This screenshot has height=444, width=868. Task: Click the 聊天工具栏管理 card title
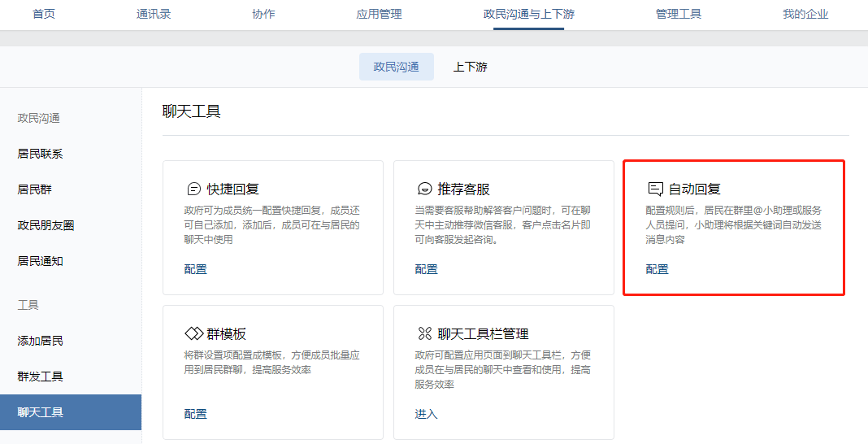pos(484,334)
